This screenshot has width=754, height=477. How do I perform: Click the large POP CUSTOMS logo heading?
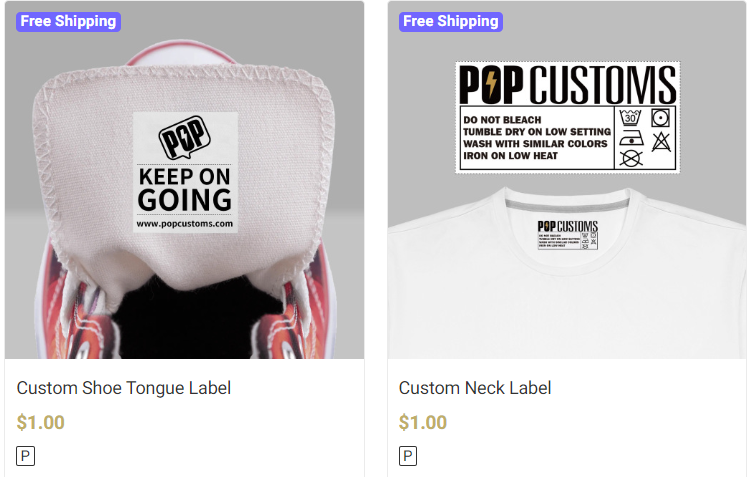pyautogui.click(x=567, y=85)
